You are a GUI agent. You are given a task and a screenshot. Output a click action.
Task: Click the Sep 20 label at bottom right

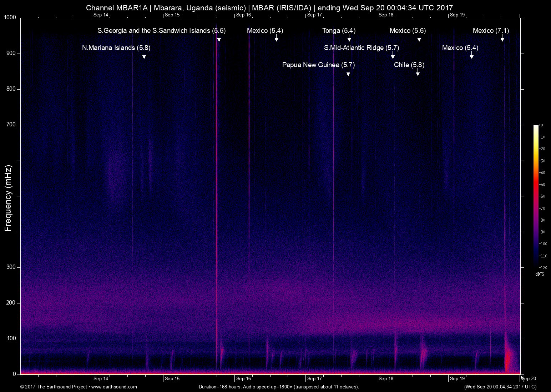(x=528, y=379)
